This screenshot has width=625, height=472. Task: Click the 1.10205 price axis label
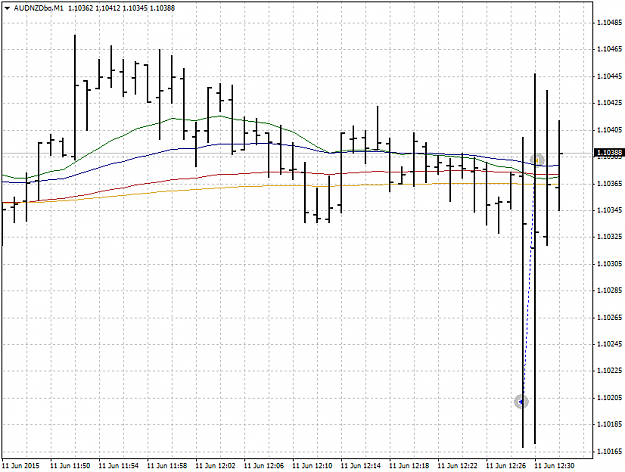(610, 398)
